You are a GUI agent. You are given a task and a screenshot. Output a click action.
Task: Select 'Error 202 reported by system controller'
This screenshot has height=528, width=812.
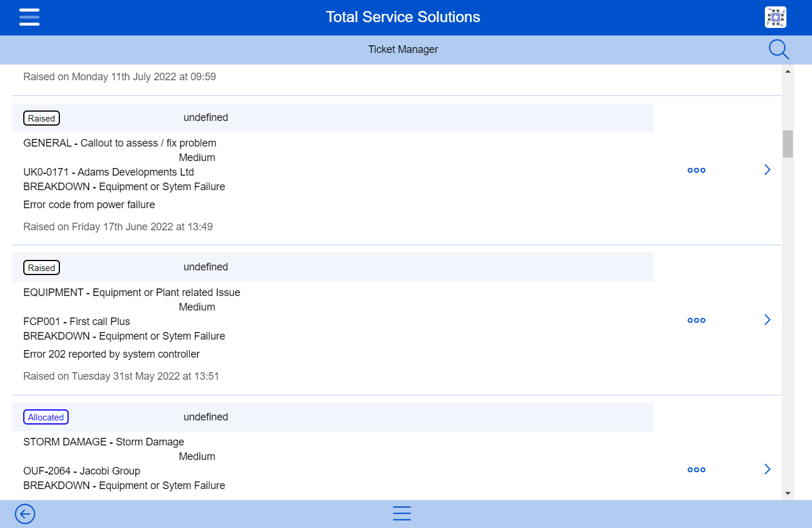112,354
